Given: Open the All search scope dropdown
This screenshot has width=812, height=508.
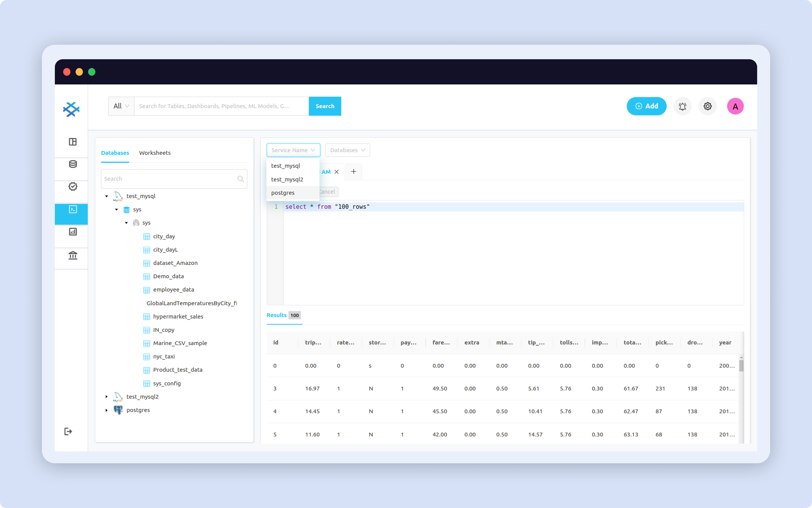Looking at the screenshot, I should tap(120, 106).
